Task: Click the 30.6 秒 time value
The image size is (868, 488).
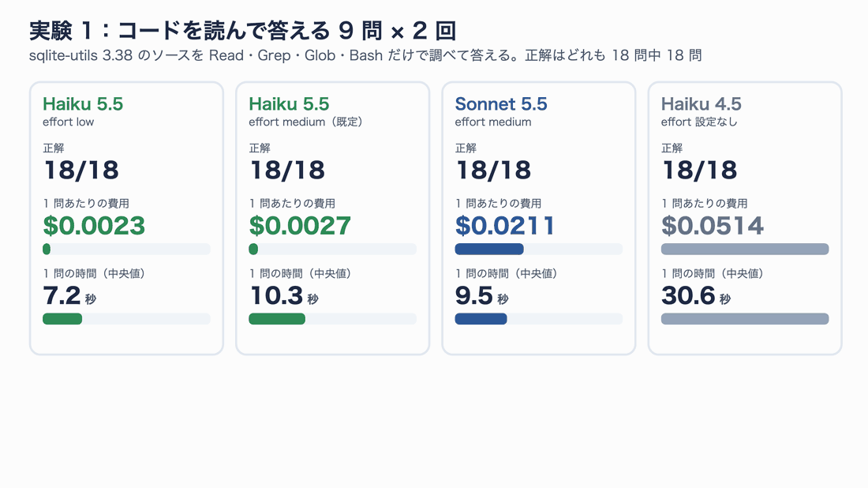Action: click(696, 296)
